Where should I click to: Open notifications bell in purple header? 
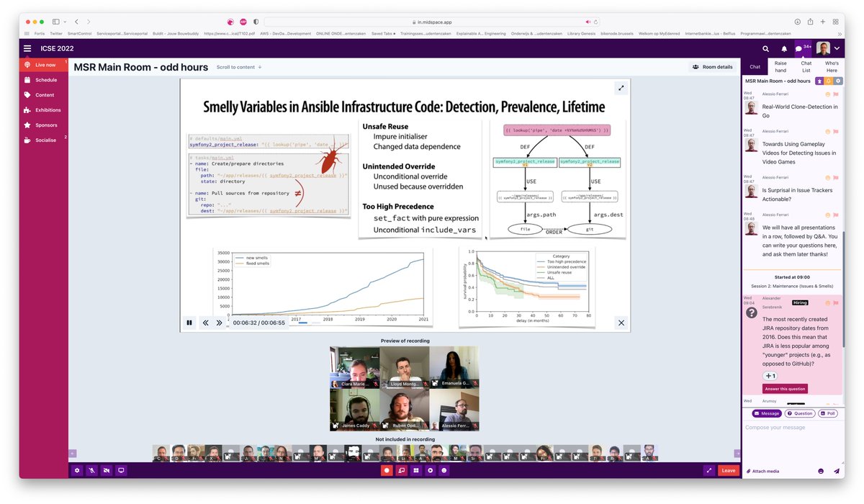click(784, 48)
